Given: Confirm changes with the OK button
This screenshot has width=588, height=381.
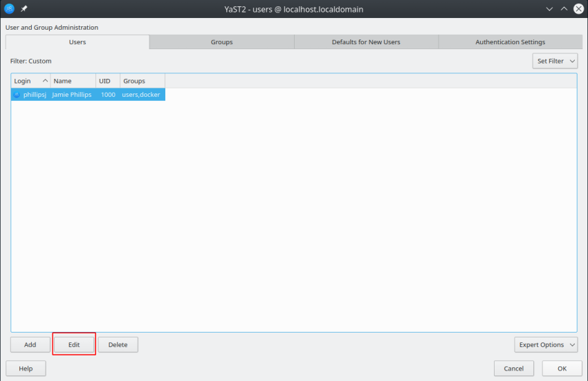Looking at the screenshot, I should click(x=562, y=369).
